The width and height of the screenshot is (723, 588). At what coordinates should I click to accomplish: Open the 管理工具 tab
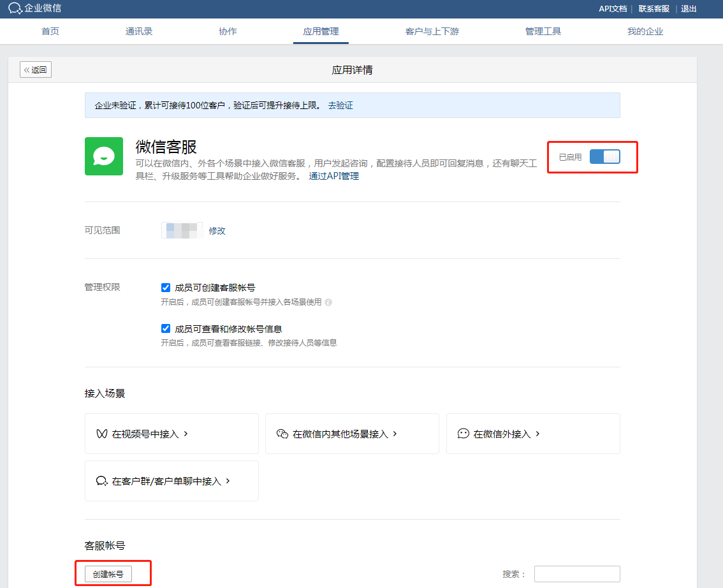coord(543,31)
